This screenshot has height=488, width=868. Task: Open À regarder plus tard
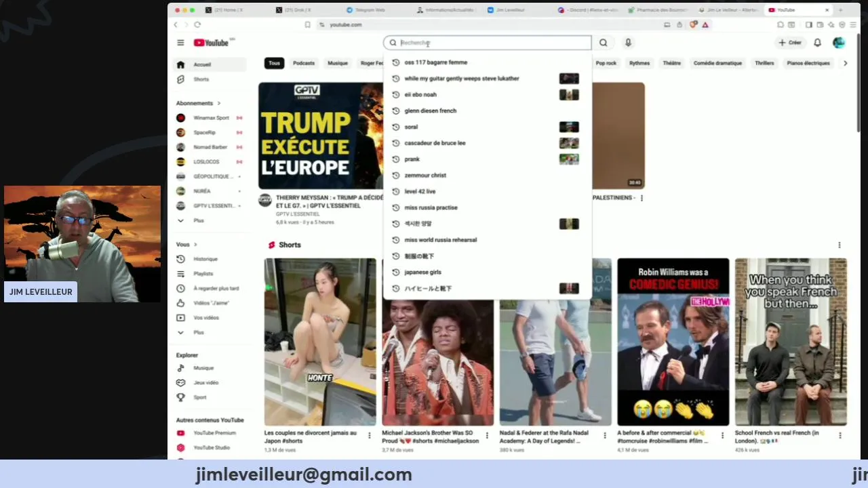point(210,288)
